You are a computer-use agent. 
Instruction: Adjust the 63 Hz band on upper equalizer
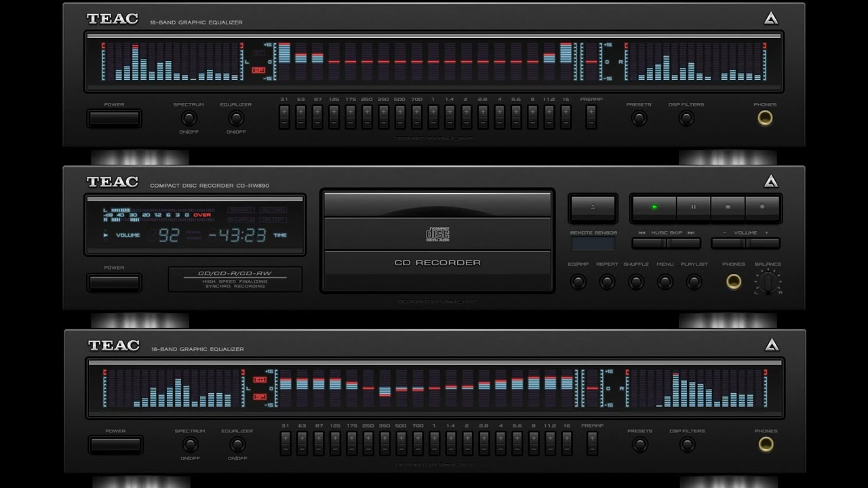click(x=300, y=117)
